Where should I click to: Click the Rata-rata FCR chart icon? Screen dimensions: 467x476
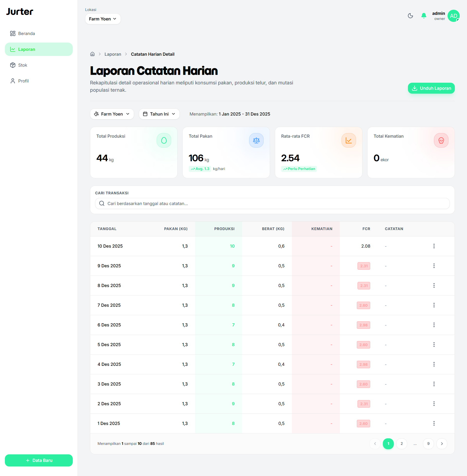coord(349,140)
